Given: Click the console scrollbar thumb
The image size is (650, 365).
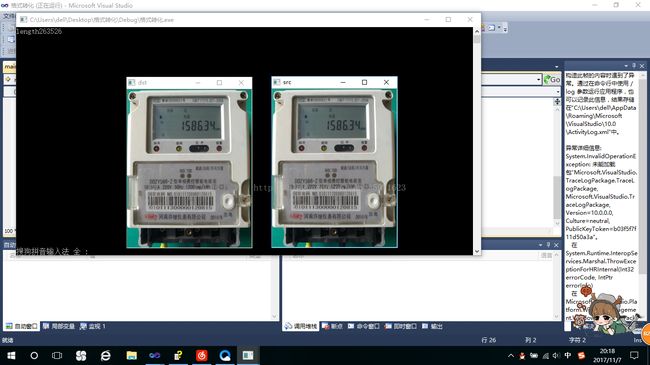Looking at the screenshot, I should click(477, 39).
